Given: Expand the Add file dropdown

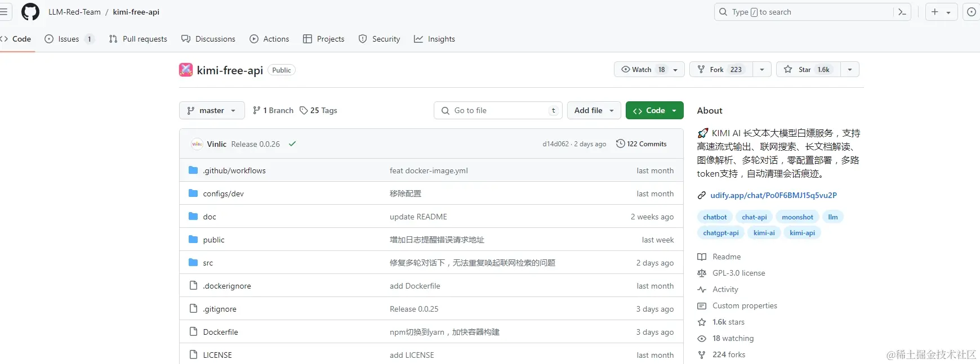Looking at the screenshot, I should point(594,110).
